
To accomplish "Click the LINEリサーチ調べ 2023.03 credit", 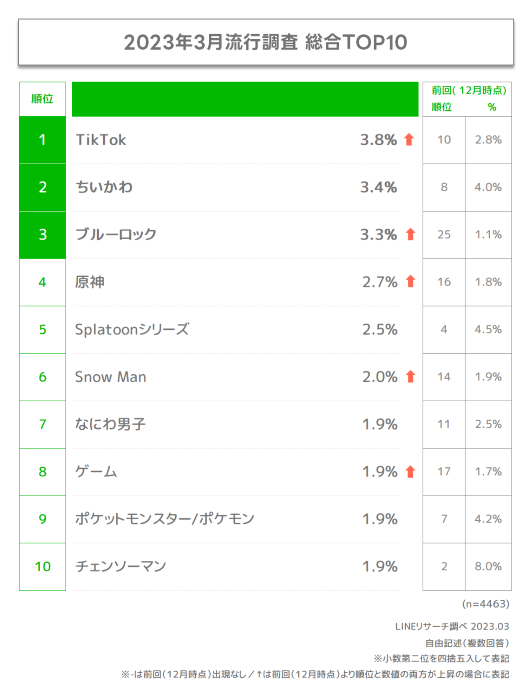I will click(x=452, y=626).
